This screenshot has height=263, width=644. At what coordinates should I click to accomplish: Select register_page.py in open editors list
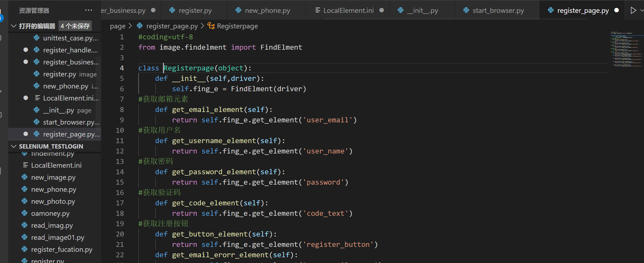point(55,134)
